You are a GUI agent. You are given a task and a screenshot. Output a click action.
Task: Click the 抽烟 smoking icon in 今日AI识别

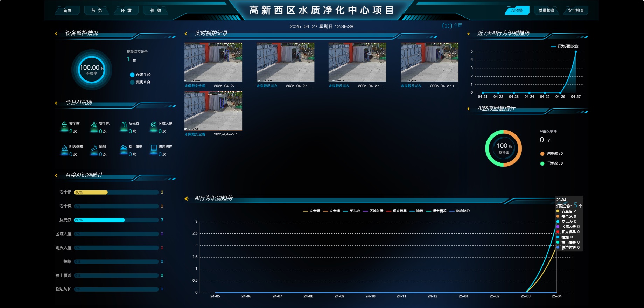tap(94, 148)
